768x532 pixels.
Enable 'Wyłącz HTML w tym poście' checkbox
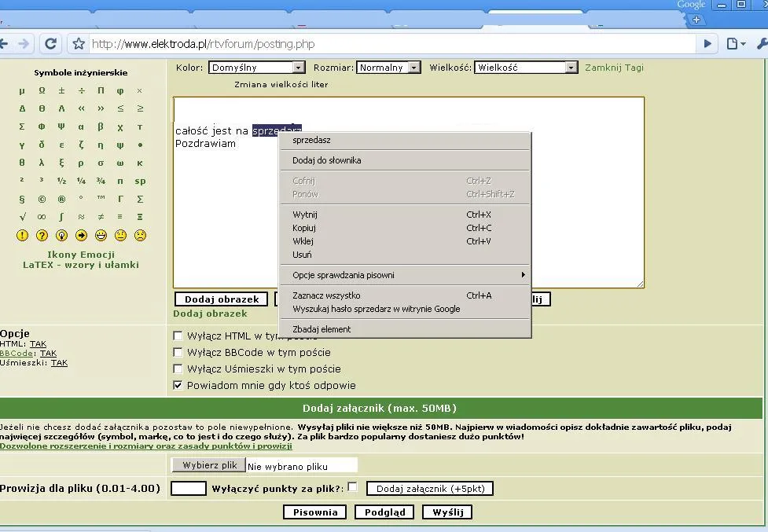178,336
